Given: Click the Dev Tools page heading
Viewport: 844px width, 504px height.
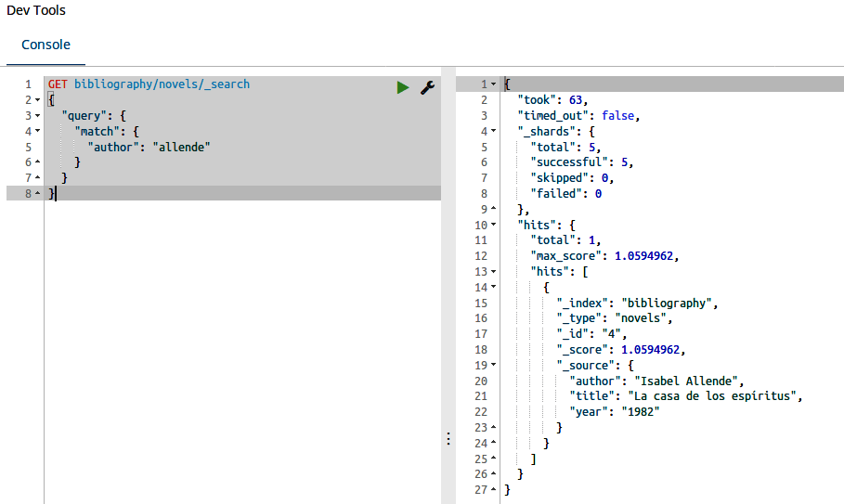Looking at the screenshot, I should [36, 10].
